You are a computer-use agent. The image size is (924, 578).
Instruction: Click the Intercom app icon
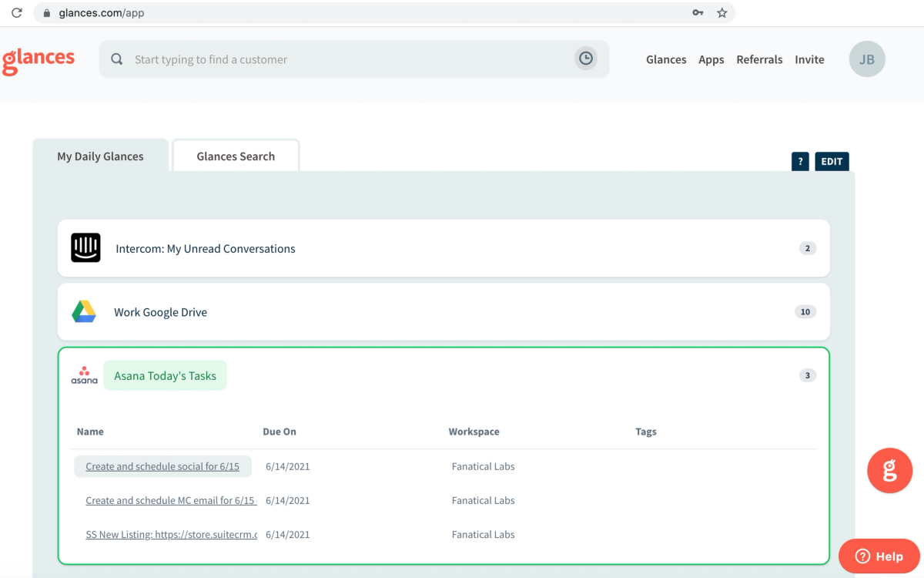(85, 248)
